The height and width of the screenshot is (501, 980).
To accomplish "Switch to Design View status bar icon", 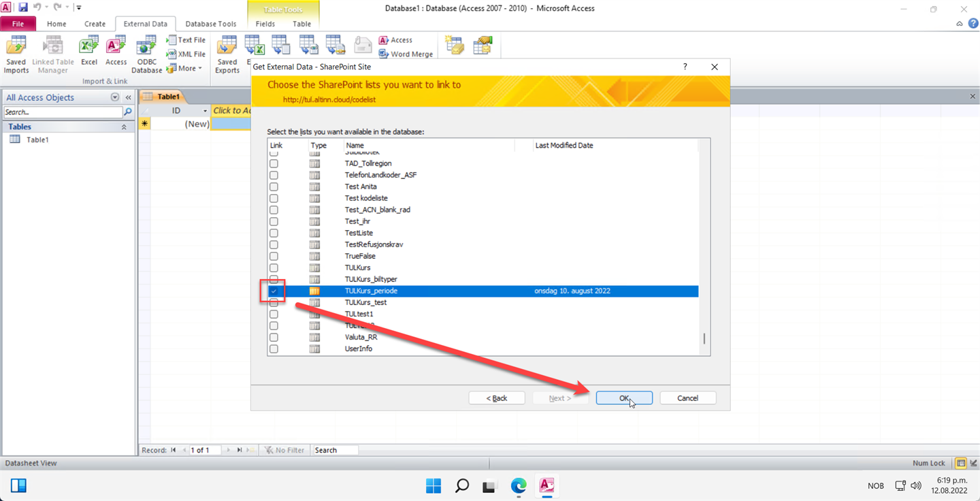I will pos(973,463).
